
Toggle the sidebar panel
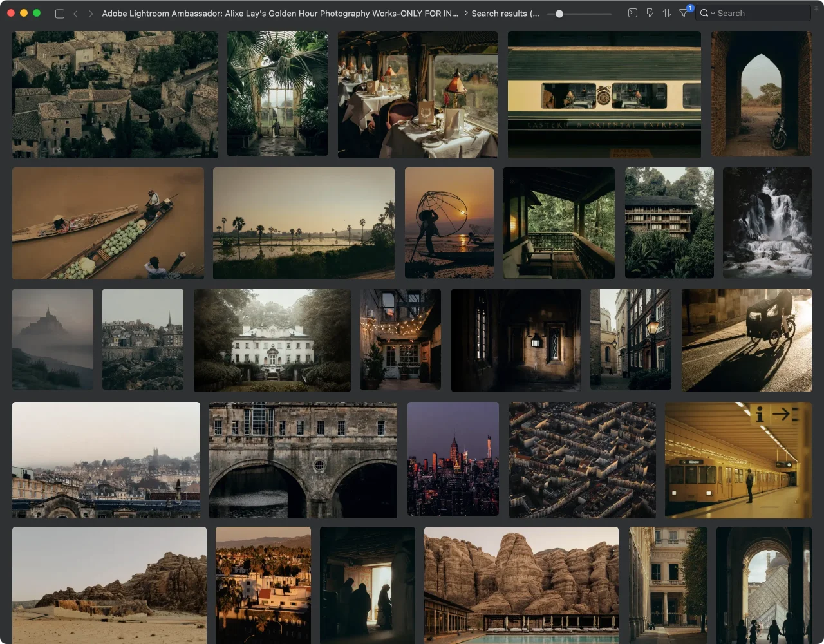click(x=60, y=14)
